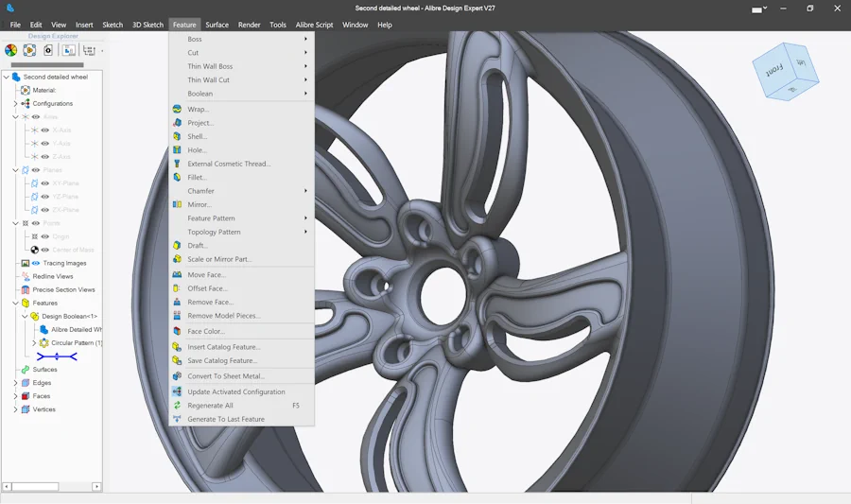Toggle visibility eye of Y-Axis

45,143
